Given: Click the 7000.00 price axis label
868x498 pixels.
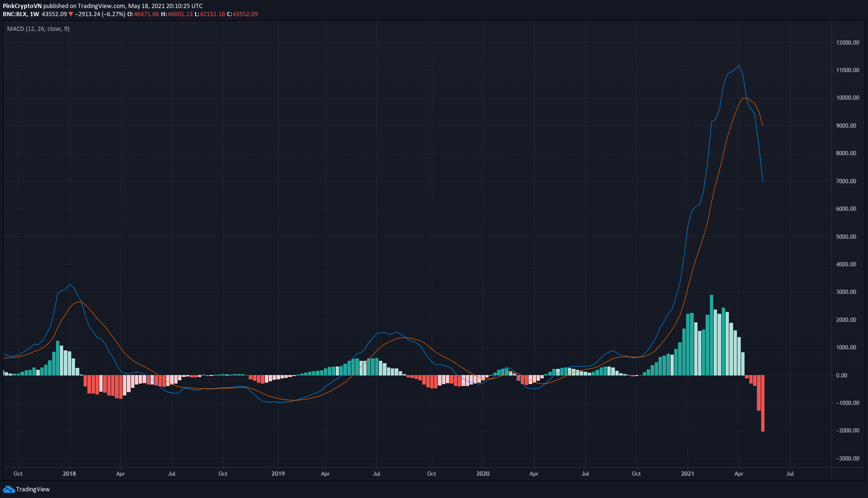Looking at the screenshot, I should pyautogui.click(x=846, y=181).
